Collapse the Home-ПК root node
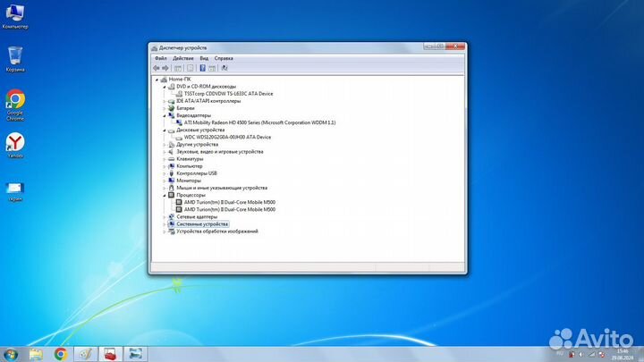This screenshot has height=362, width=644. (157, 80)
